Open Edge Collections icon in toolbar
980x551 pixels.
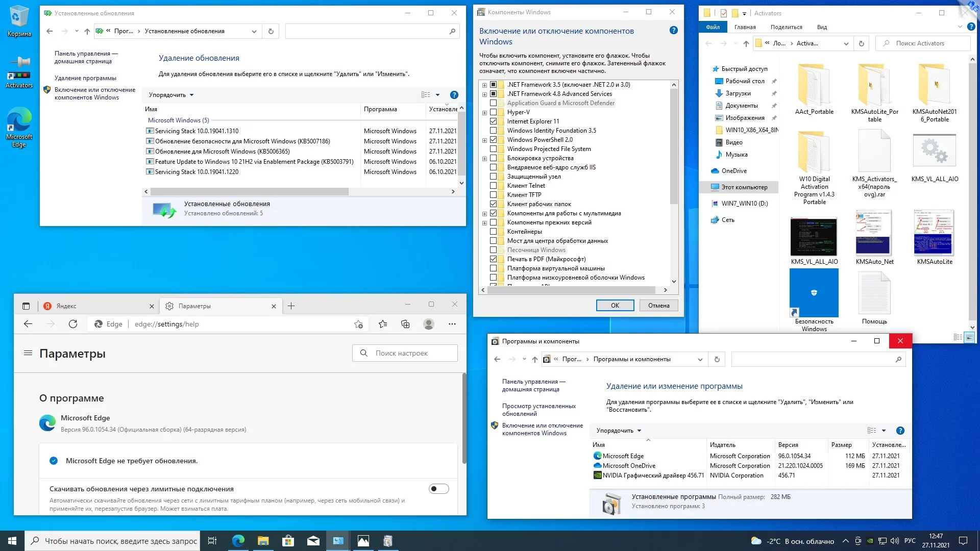point(405,324)
